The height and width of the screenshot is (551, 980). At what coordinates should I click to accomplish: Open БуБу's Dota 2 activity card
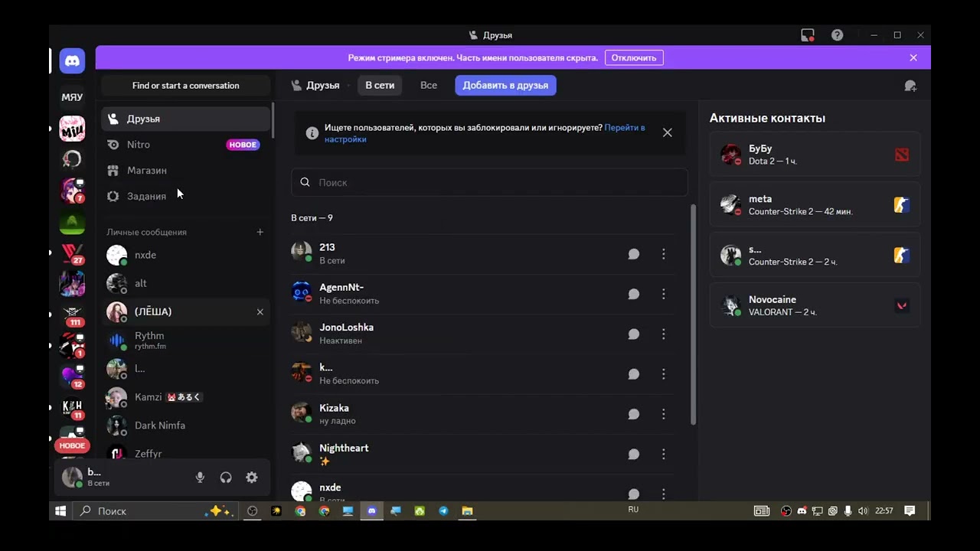[x=815, y=155]
